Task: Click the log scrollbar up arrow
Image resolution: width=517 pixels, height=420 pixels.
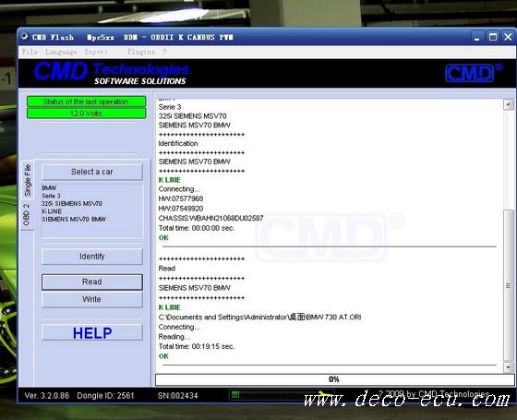Action: pos(509,105)
